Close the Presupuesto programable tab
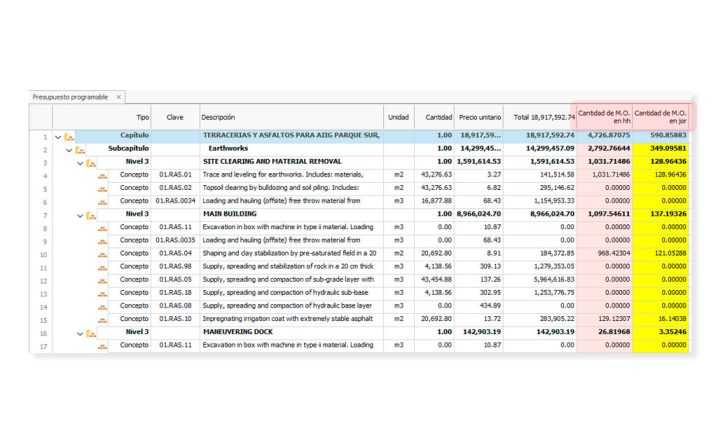Viewport: 718px width, 426px height. (119, 97)
